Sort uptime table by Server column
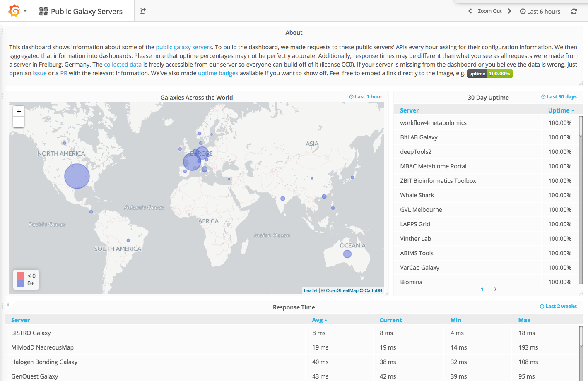The width and height of the screenshot is (588, 381). (409, 110)
